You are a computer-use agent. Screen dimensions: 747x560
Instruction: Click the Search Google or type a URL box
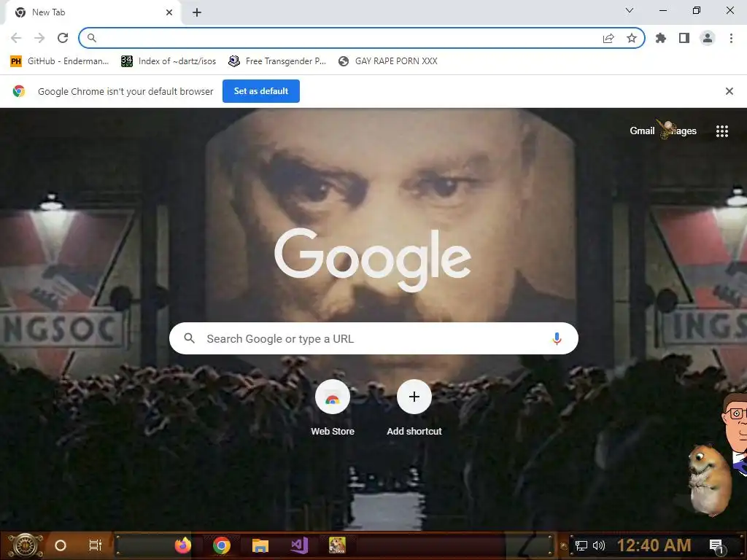[373, 338]
